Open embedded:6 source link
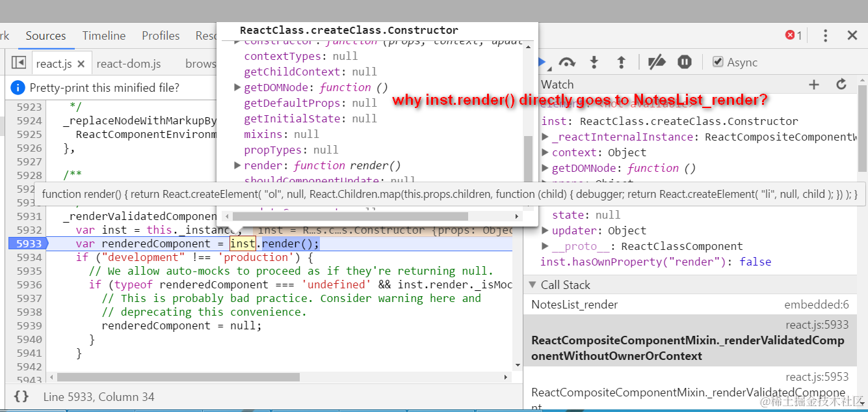This screenshot has width=868, height=412. (x=817, y=305)
